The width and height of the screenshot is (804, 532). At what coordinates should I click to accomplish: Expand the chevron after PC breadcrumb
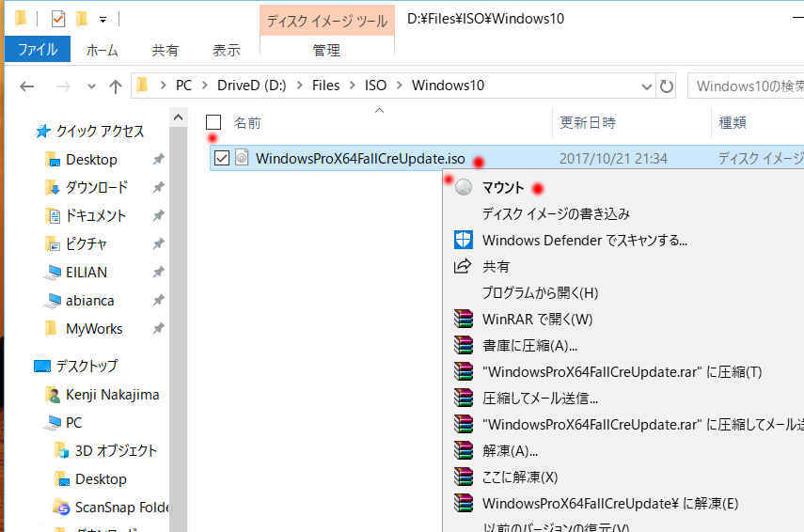tap(205, 86)
